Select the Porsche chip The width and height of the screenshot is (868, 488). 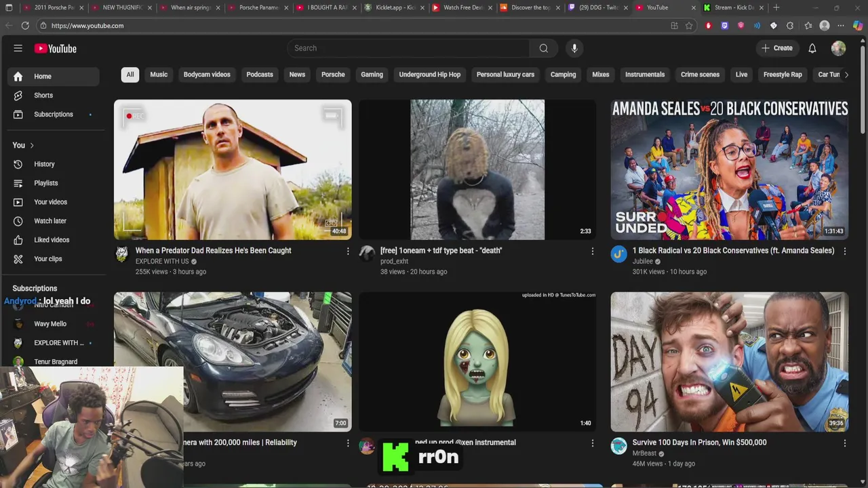(x=333, y=75)
